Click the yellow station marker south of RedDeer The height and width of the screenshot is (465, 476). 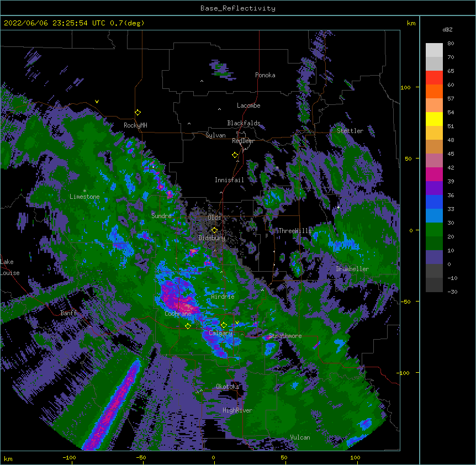tap(235, 155)
